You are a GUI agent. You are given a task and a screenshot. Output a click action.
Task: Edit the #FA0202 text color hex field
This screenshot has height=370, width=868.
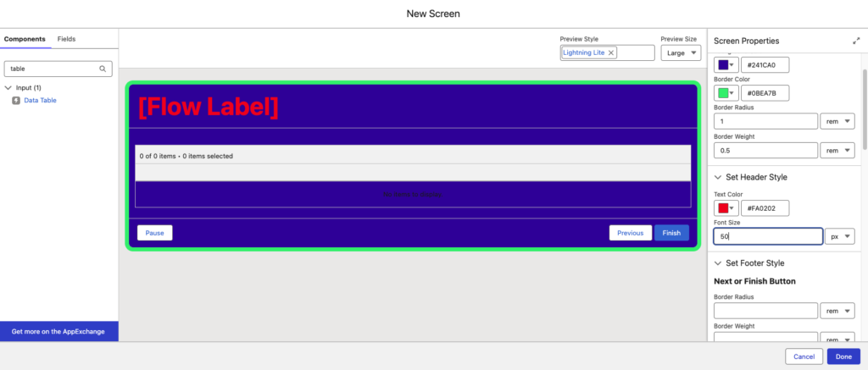(765, 208)
